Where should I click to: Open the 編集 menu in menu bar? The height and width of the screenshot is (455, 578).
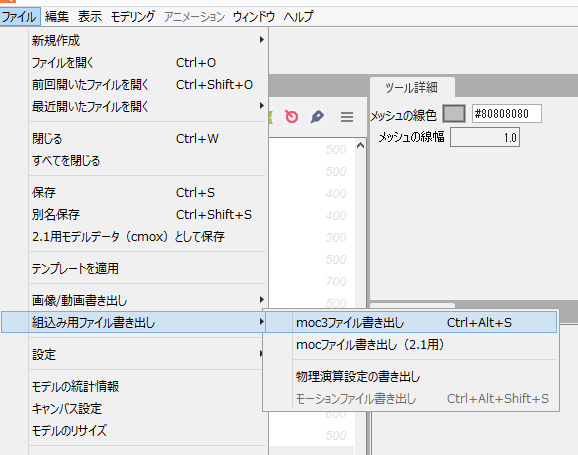57,17
